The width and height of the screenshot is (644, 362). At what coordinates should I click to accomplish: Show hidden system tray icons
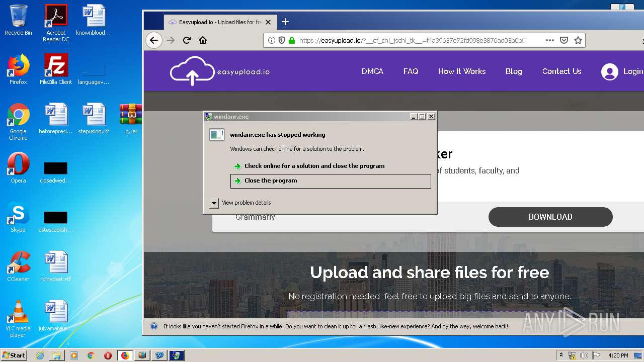[561, 355]
